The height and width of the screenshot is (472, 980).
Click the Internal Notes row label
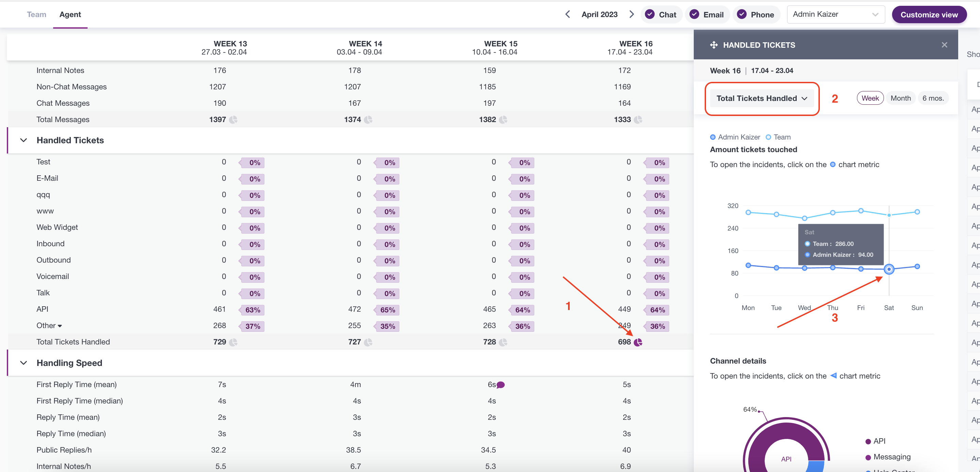(60, 70)
